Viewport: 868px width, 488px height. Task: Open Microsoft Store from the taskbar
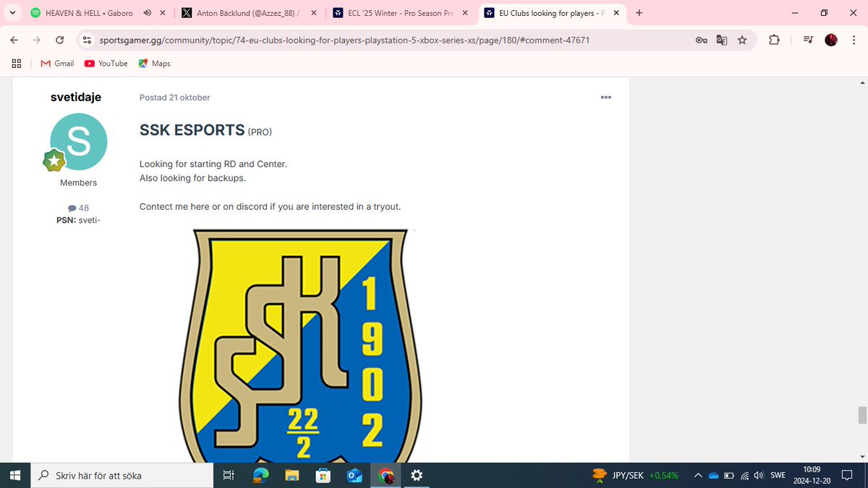323,476
